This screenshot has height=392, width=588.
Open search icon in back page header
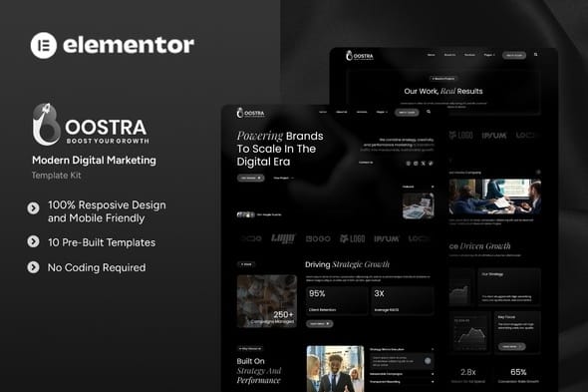[x=536, y=55]
